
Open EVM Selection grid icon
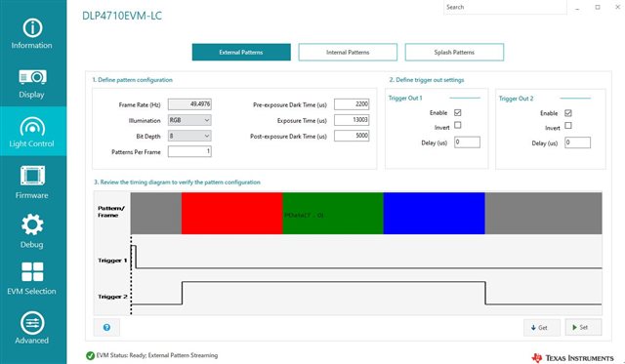tap(32, 278)
